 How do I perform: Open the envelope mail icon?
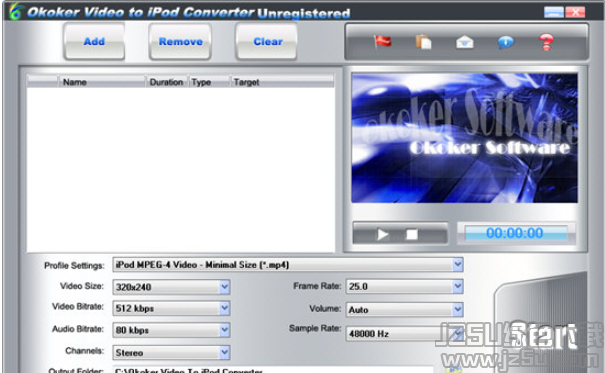click(x=465, y=42)
